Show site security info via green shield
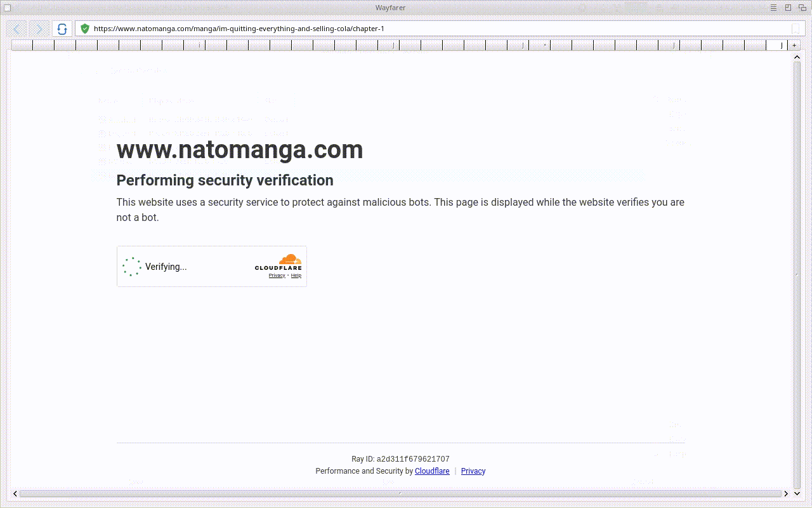This screenshot has width=812, height=508. click(x=85, y=29)
